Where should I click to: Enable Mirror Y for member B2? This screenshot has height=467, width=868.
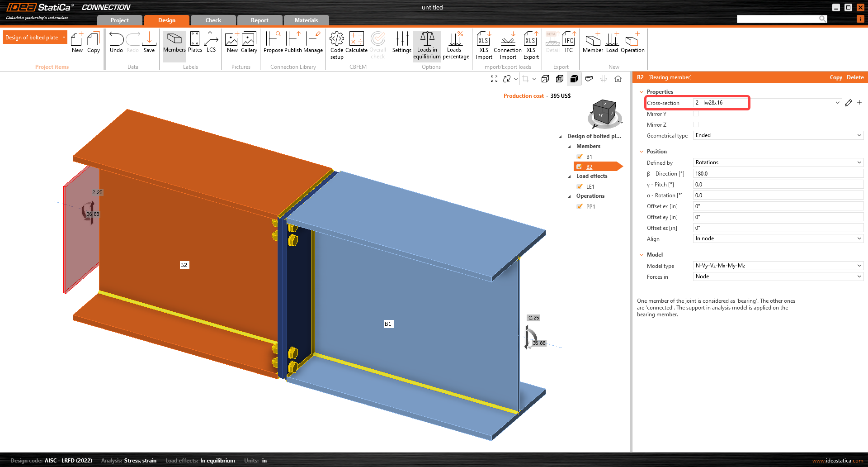click(696, 114)
